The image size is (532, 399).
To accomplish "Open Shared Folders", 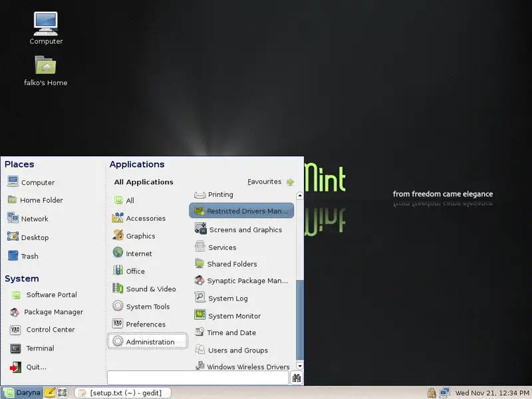I will click(x=225, y=263).
